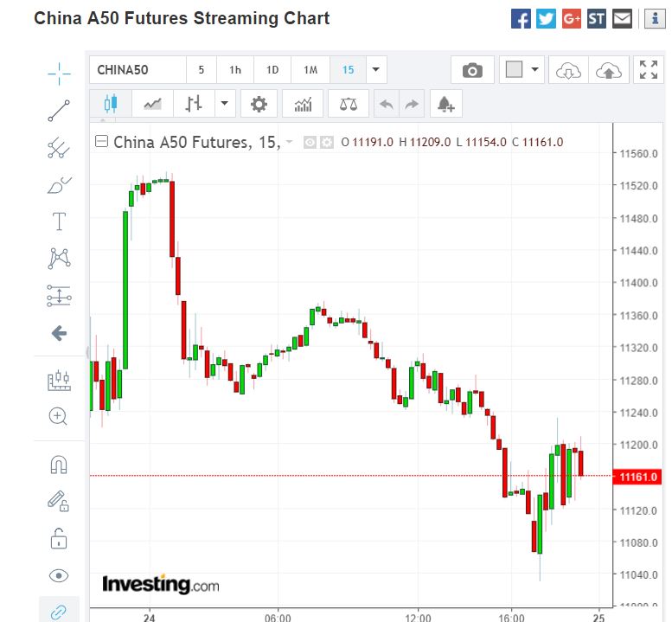Click the CHINA50 symbol input field
The height and width of the screenshot is (622, 672).
coord(137,70)
